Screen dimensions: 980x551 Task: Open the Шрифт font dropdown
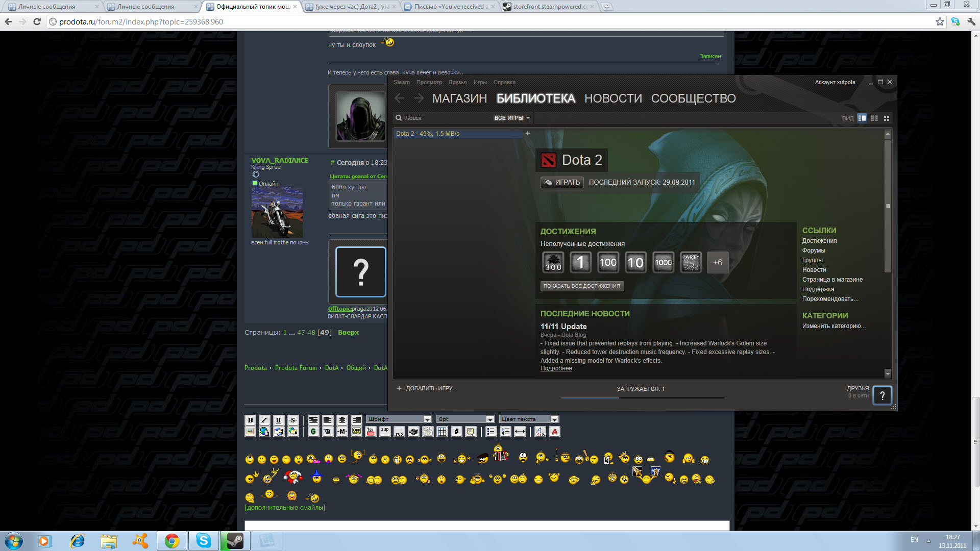(x=399, y=419)
